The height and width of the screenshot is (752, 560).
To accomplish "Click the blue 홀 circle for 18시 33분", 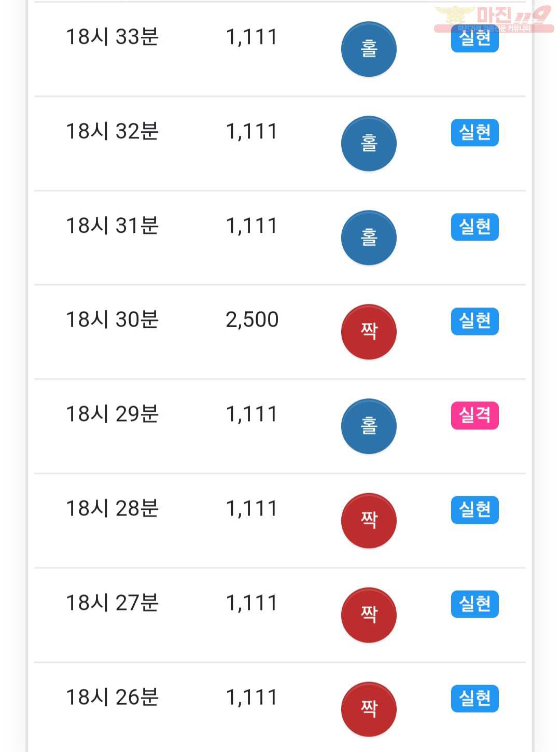I will [x=369, y=49].
